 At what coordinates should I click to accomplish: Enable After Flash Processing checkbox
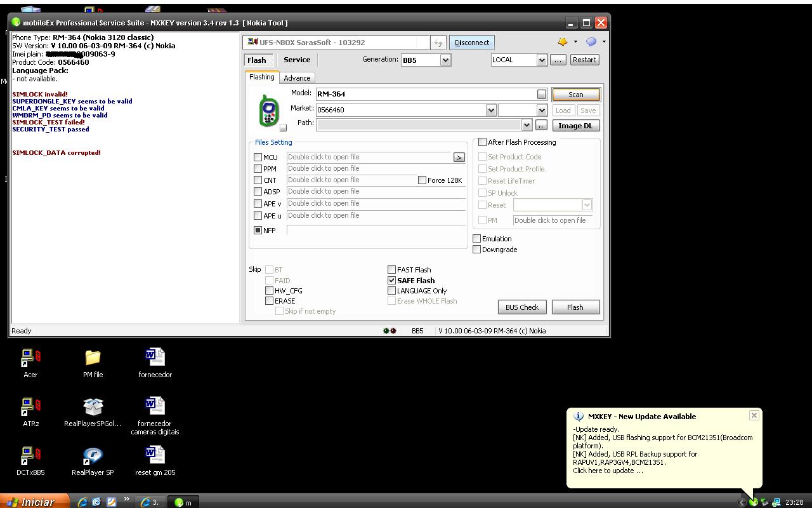pos(482,142)
